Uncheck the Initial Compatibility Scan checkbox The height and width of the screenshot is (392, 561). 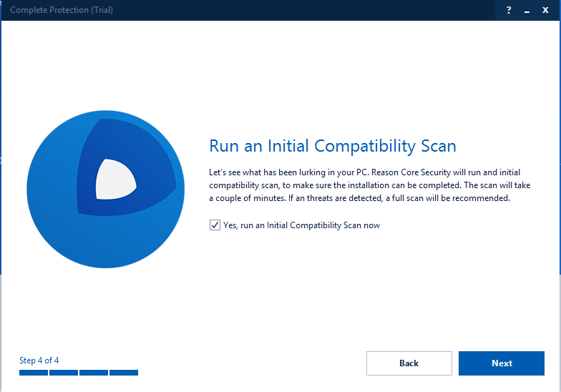coord(215,225)
